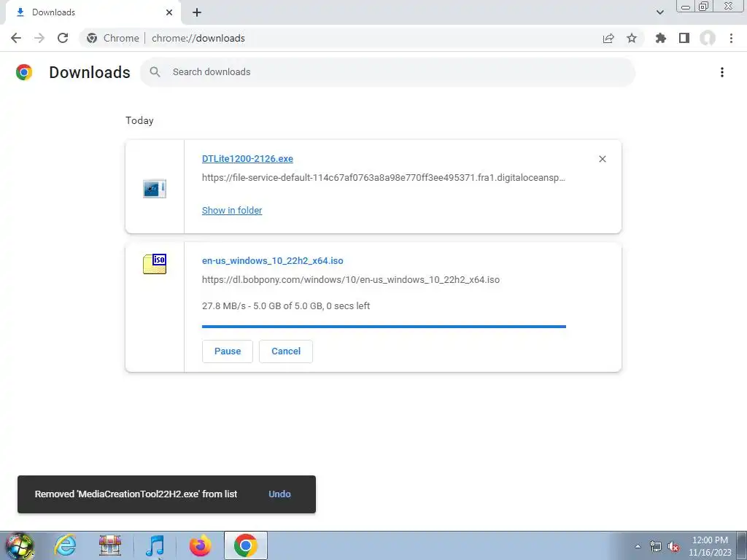Image resolution: width=747 pixels, height=560 pixels.
Task: Click the en-us_windows_10_22h2_x64.iso file name
Action: (273, 260)
